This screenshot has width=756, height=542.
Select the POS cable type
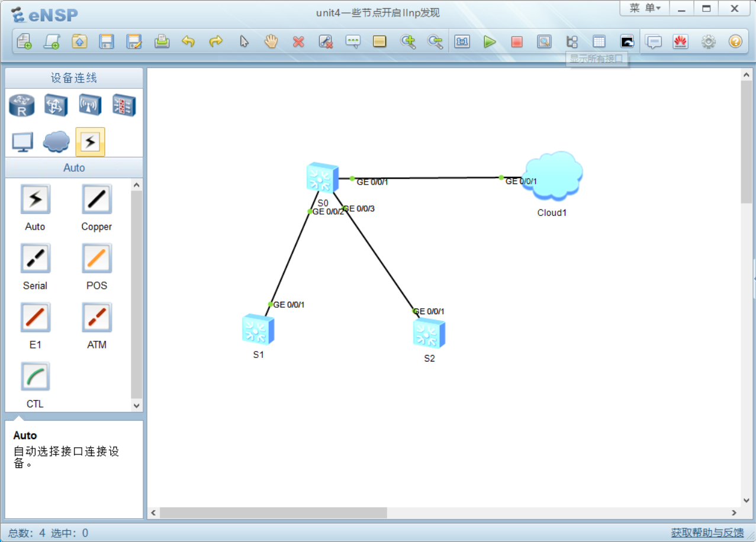(x=96, y=259)
